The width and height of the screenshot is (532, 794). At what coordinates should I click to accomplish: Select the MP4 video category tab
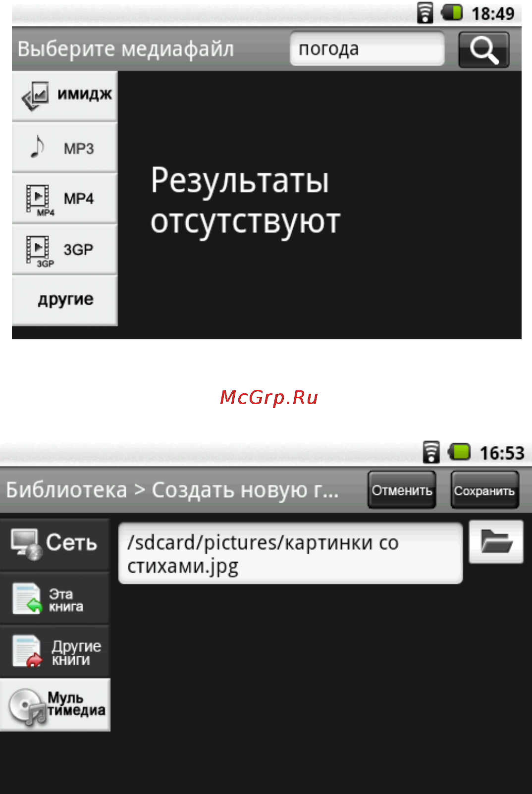(x=64, y=198)
